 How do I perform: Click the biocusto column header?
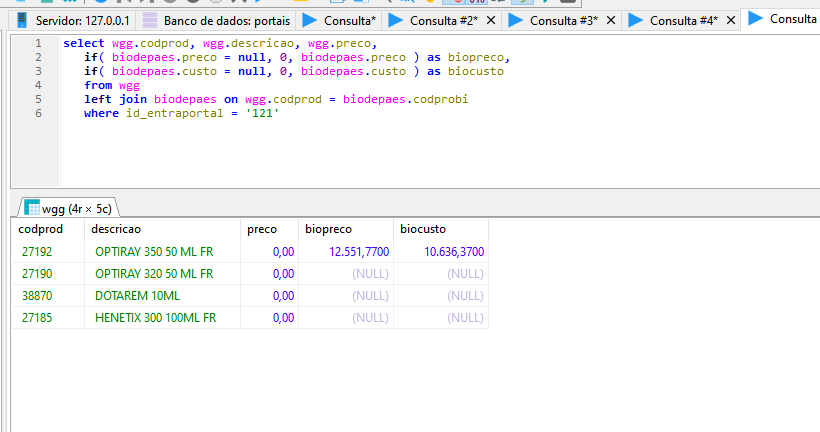pyautogui.click(x=423, y=229)
